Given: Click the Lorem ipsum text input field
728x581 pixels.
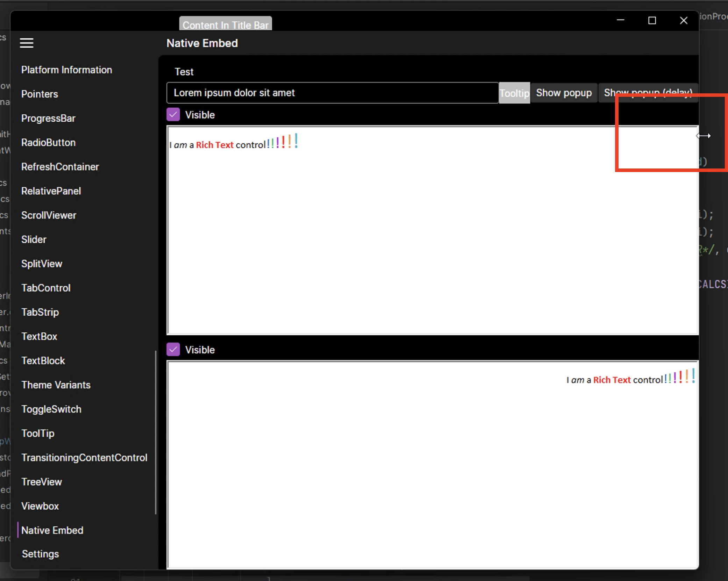Looking at the screenshot, I should click(332, 93).
